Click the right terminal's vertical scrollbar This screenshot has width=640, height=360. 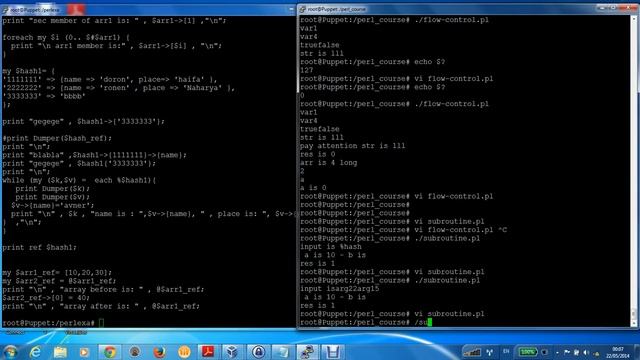[635, 170]
